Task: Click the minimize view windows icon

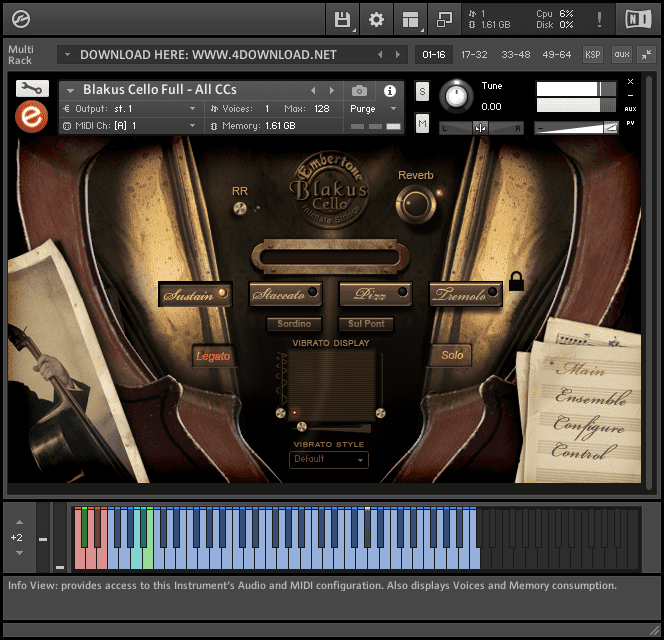Action: point(444,19)
